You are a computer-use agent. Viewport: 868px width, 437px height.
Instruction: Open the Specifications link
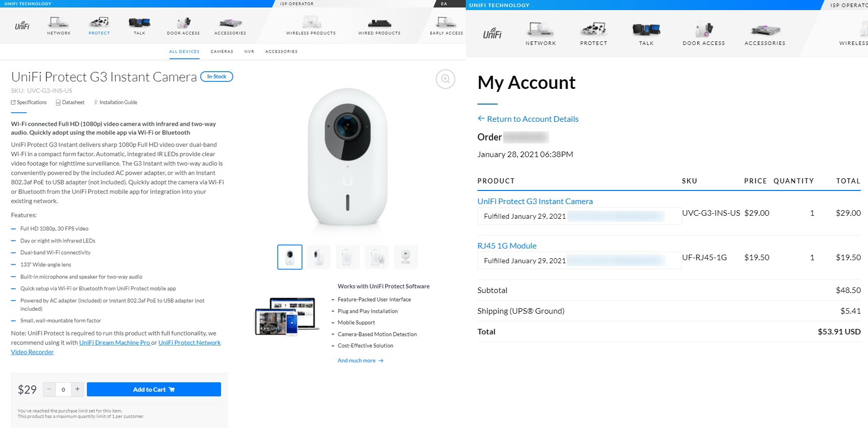click(29, 103)
